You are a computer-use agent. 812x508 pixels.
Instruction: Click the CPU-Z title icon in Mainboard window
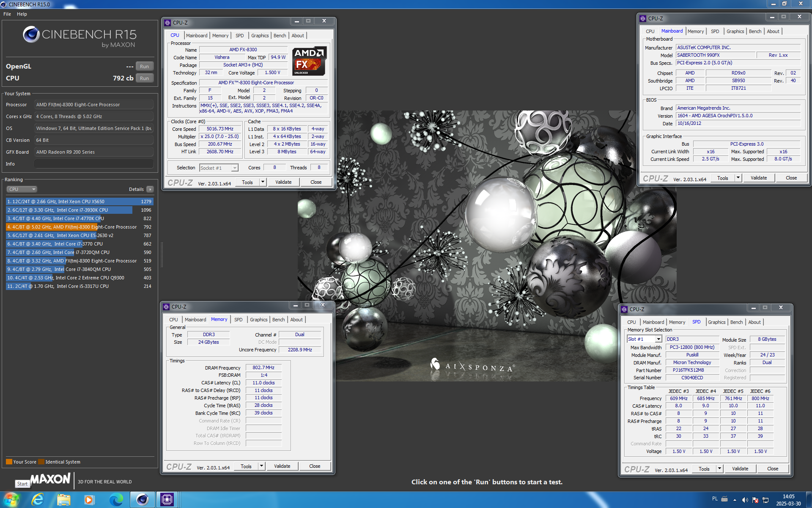[643, 18]
